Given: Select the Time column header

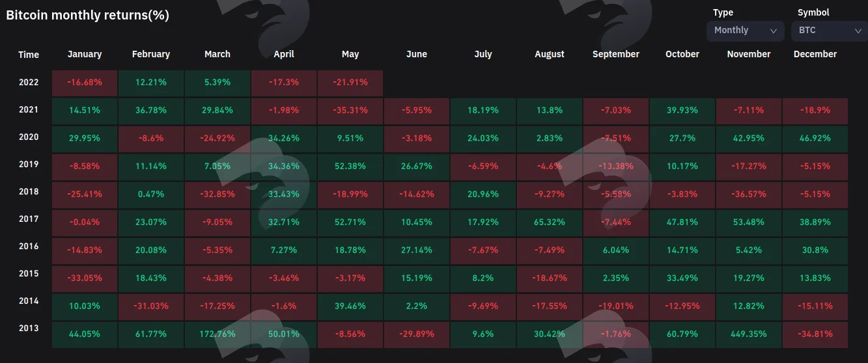Looking at the screenshot, I should (x=29, y=55).
